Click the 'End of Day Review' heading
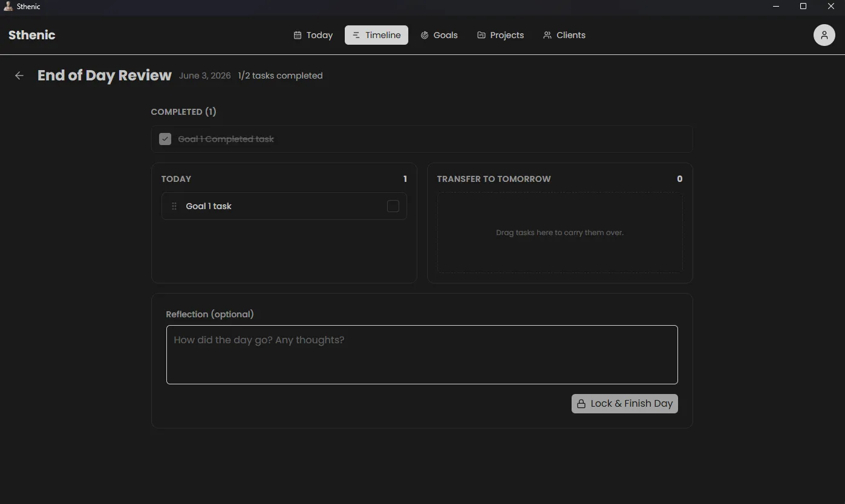The width and height of the screenshot is (845, 504). [105, 76]
